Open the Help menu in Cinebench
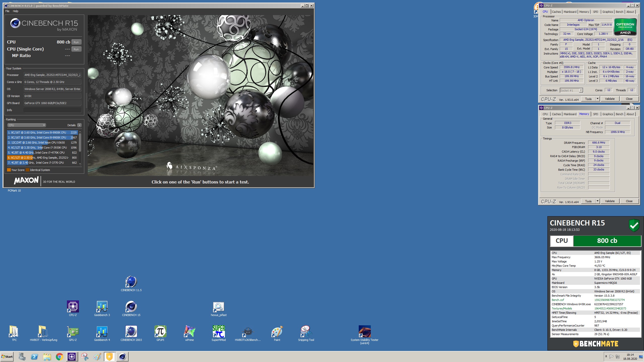644x362 pixels. click(x=16, y=11)
